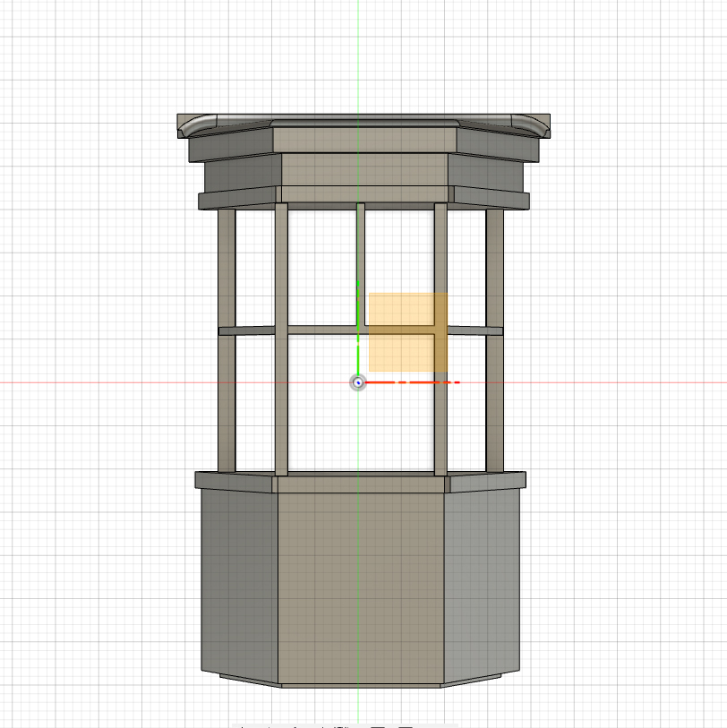Select the upper front frieze panel under roof
This screenshot has height=728, width=727.
pyautogui.click(x=361, y=140)
